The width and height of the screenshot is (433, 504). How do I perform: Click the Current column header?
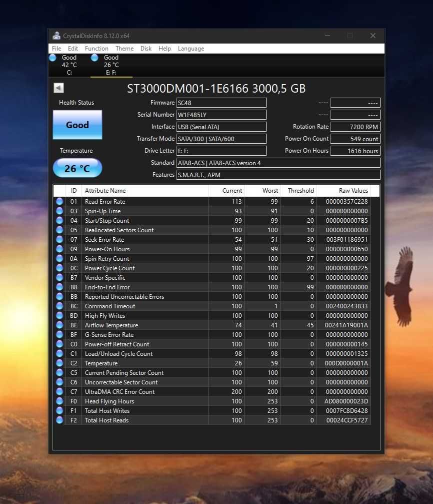click(227, 191)
